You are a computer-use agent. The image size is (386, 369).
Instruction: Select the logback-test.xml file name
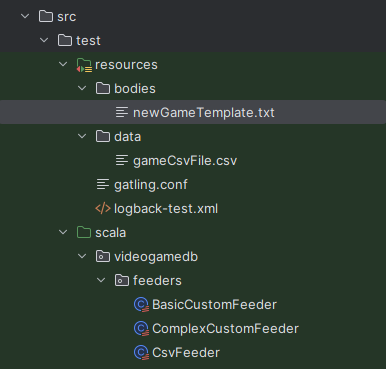(166, 209)
